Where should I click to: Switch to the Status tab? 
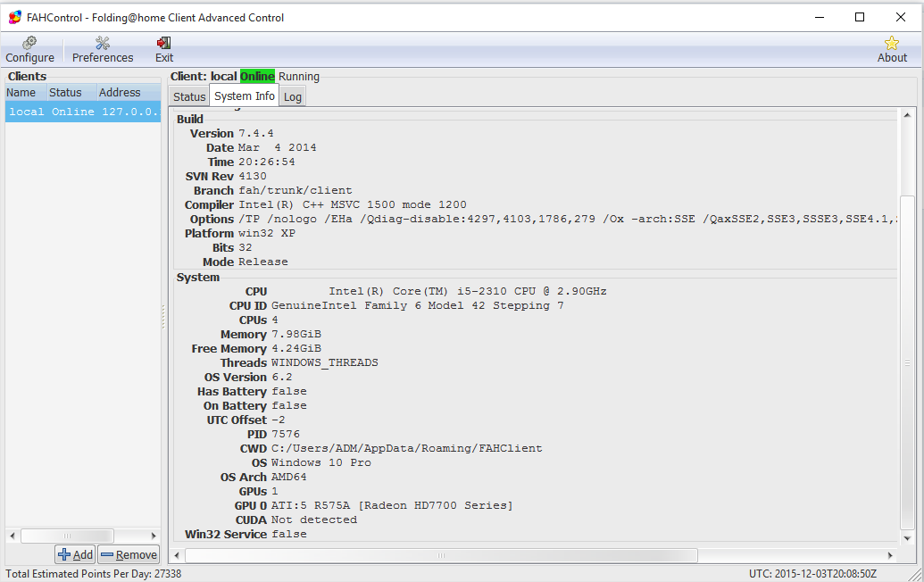click(189, 96)
